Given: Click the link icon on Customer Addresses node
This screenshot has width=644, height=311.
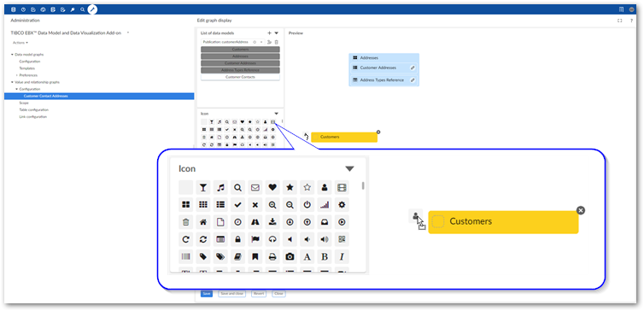Looking at the screenshot, I should (413, 67).
